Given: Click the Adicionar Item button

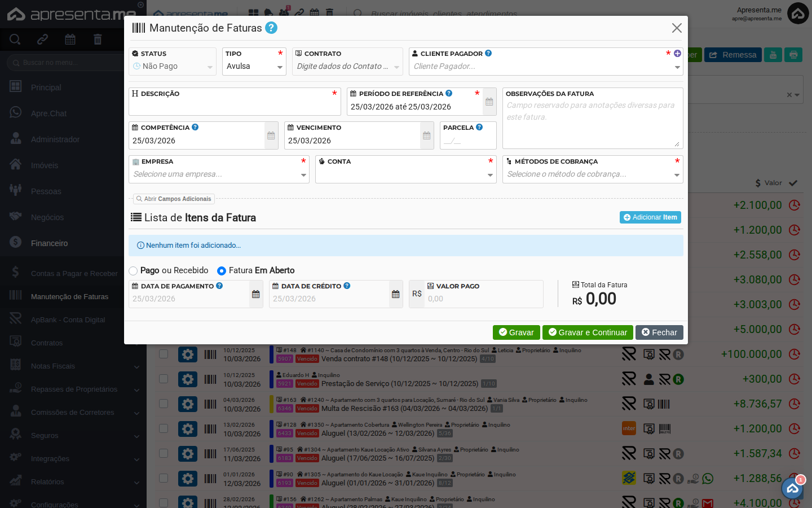Looking at the screenshot, I should point(650,217).
